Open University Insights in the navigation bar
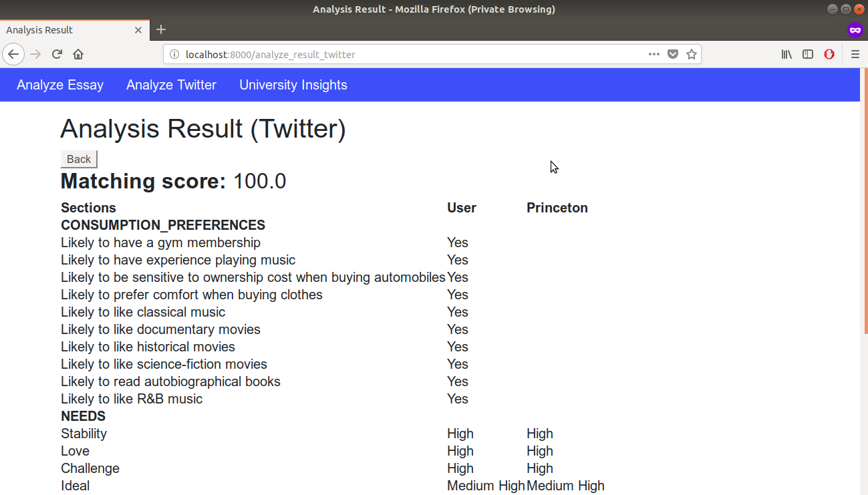 pyautogui.click(x=293, y=85)
